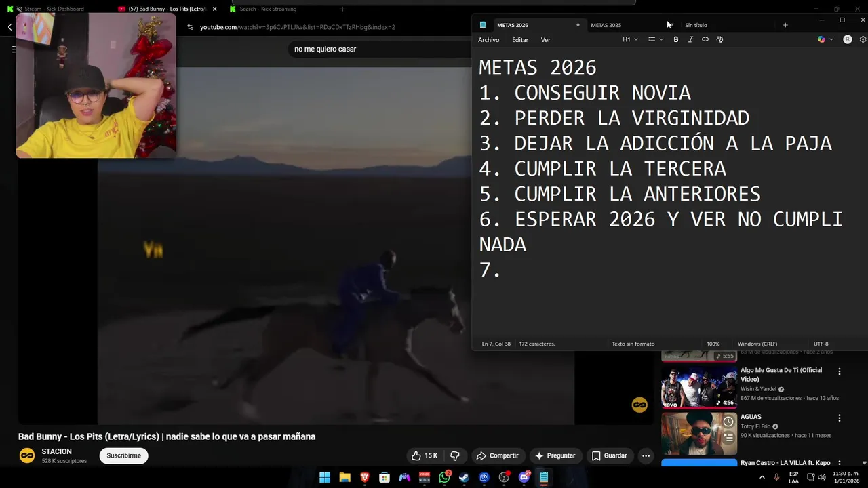Screen dimensions: 868x488
Task: Insert a link with Notepad's link icon
Action: pos(705,39)
